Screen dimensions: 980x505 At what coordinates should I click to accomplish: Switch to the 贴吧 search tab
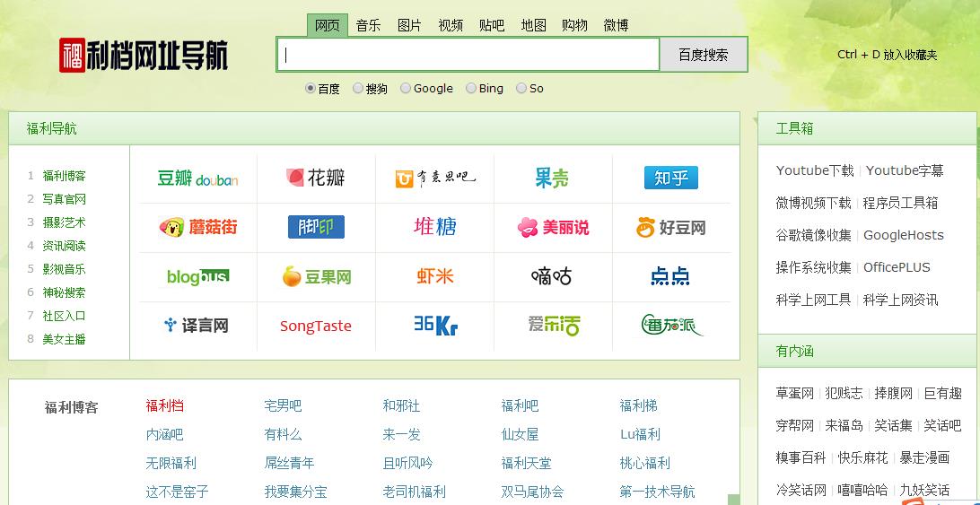point(492,26)
